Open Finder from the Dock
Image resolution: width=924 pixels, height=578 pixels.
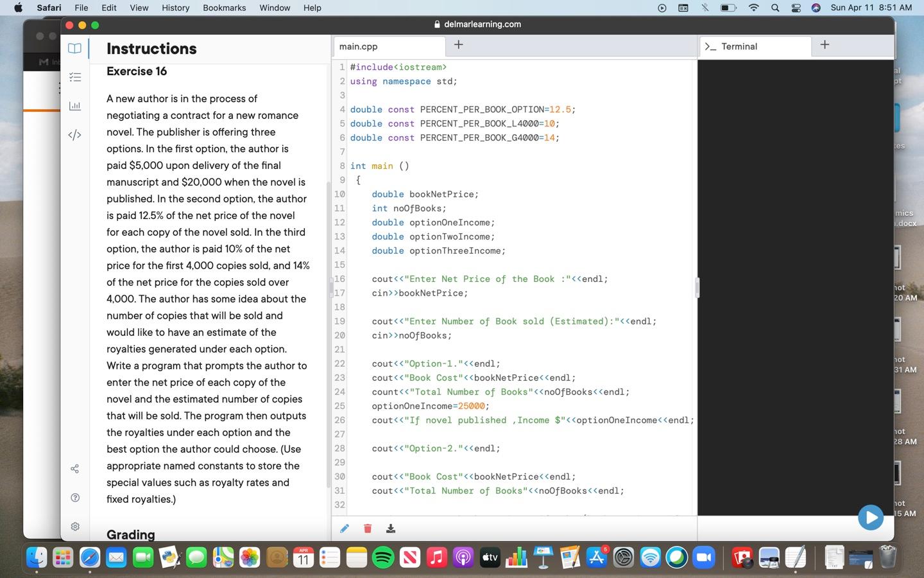(37, 557)
